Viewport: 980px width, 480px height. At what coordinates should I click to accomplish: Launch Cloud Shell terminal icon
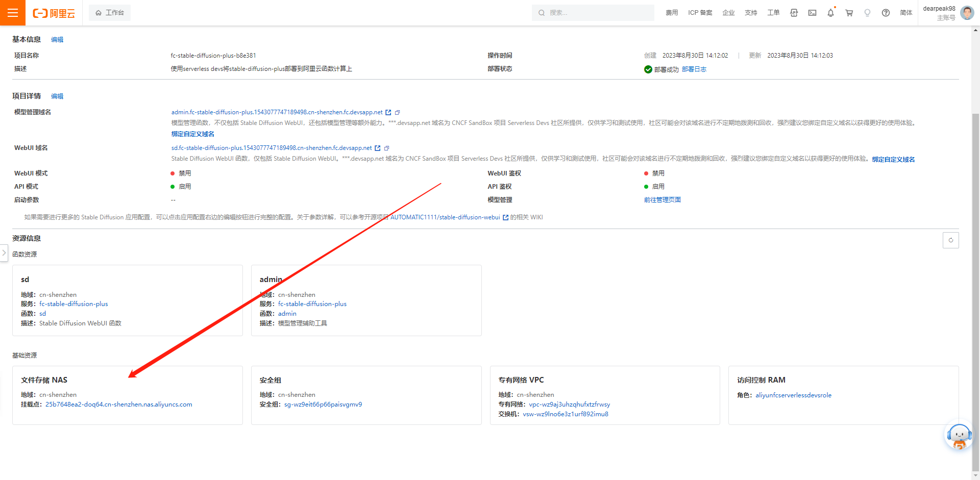tap(812, 13)
